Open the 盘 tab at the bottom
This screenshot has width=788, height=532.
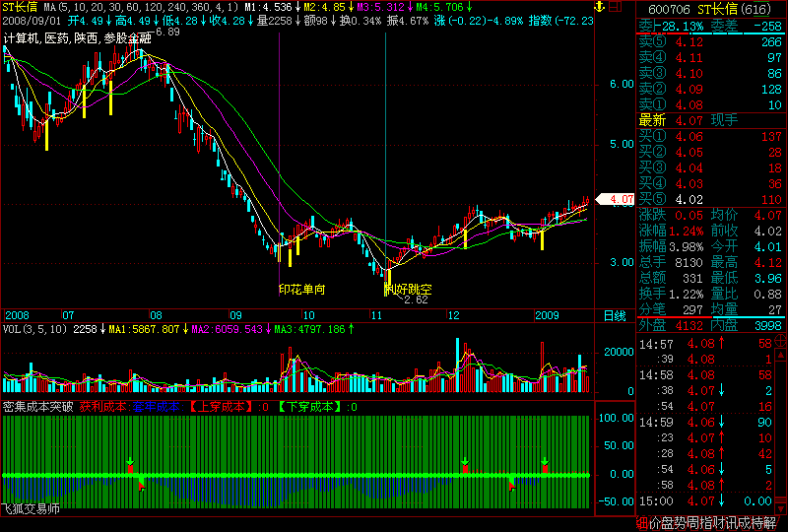(x=668, y=523)
